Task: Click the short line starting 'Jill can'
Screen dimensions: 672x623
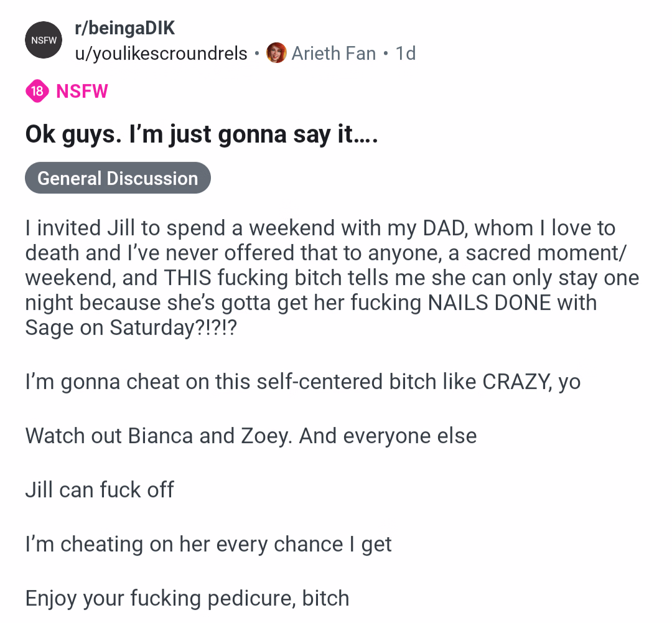Action: click(100, 490)
